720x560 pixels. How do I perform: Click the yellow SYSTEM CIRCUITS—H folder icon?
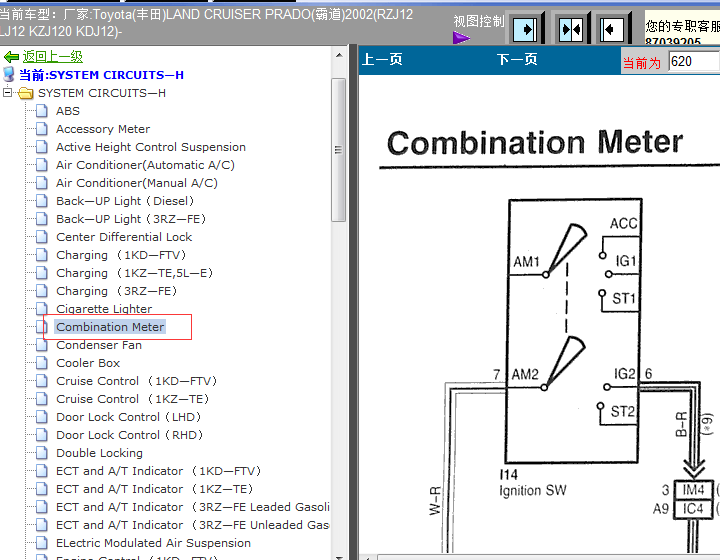click(26, 93)
